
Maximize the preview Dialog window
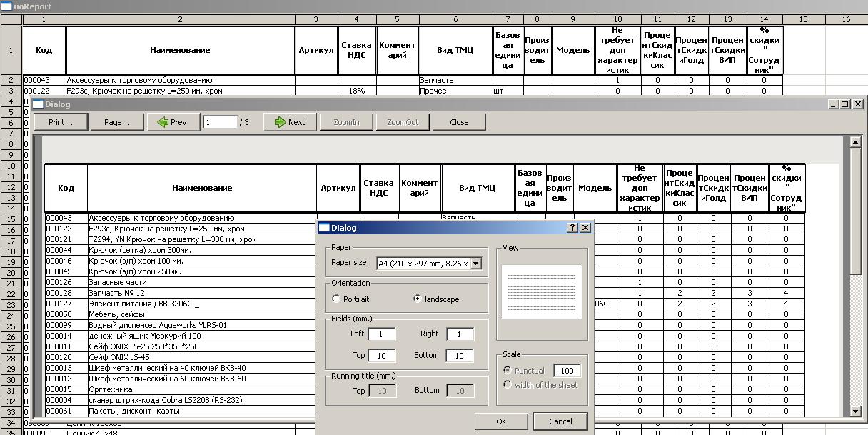[844, 104]
